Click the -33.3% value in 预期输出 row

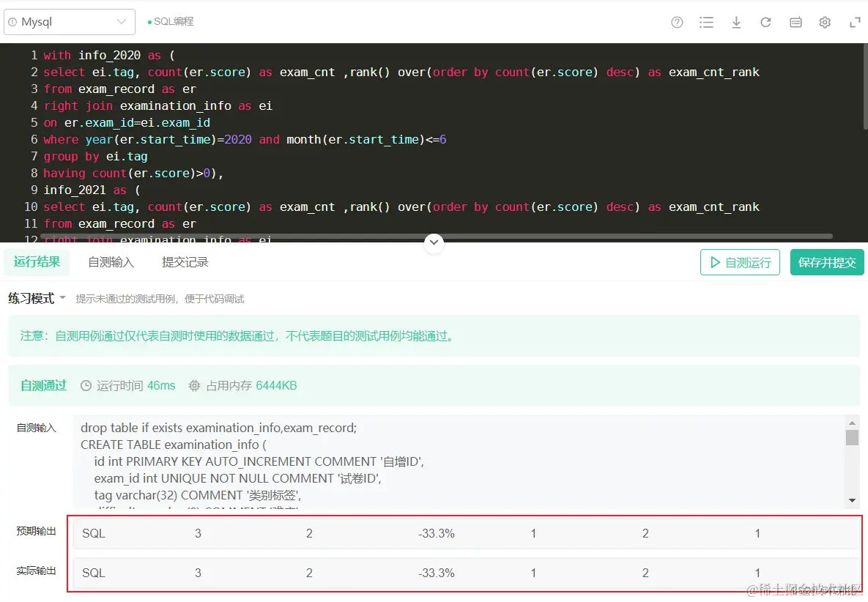coord(437,533)
